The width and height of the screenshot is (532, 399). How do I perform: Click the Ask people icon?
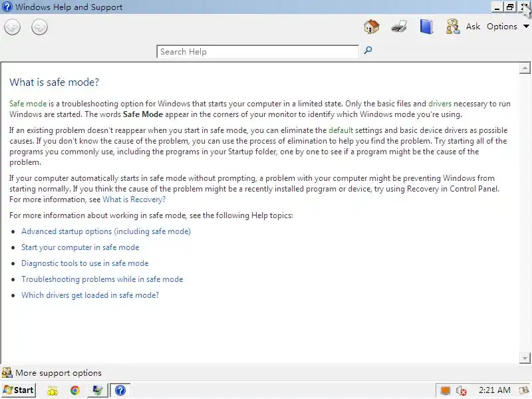pyautogui.click(x=453, y=27)
